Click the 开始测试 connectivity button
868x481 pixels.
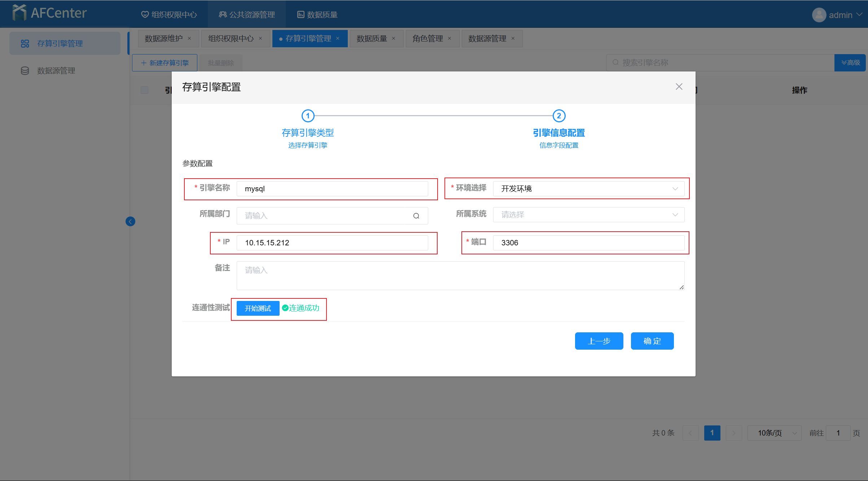click(x=258, y=308)
